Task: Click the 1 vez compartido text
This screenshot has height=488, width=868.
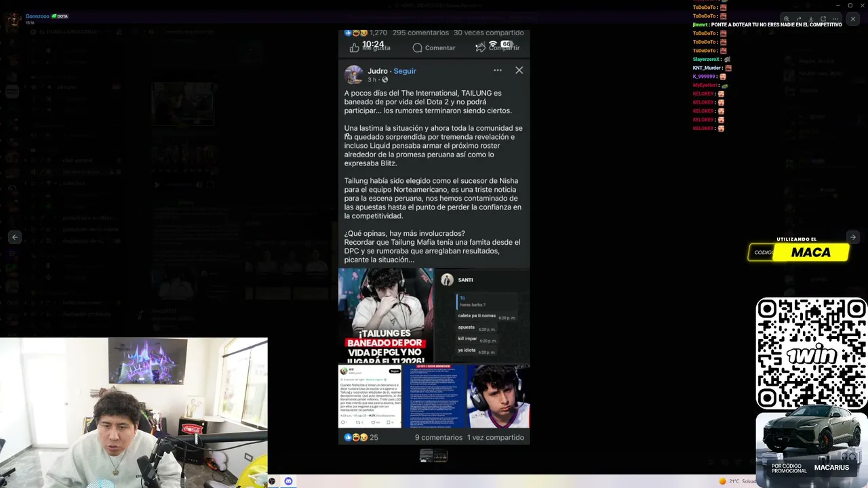Action: pos(496,438)
